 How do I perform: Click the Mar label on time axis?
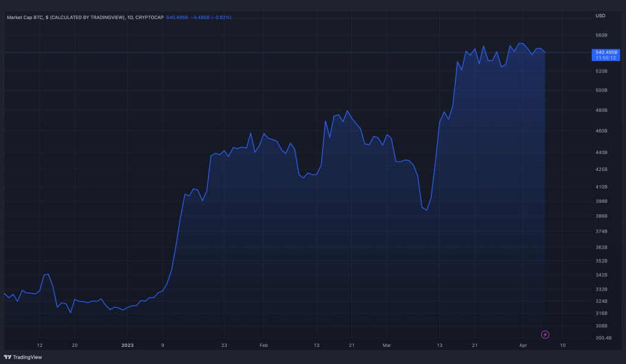(386, 345)
